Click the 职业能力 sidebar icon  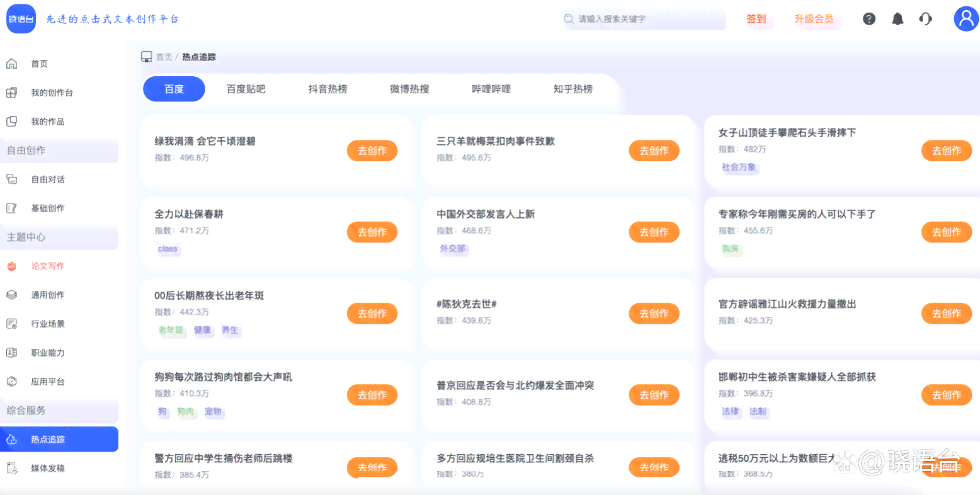[11, 353]
